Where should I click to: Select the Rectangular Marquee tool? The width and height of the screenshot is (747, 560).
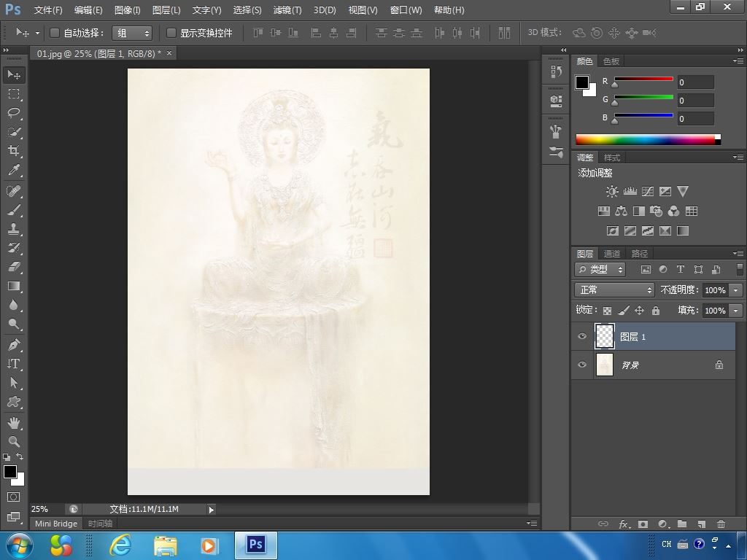tap(14, 94)
